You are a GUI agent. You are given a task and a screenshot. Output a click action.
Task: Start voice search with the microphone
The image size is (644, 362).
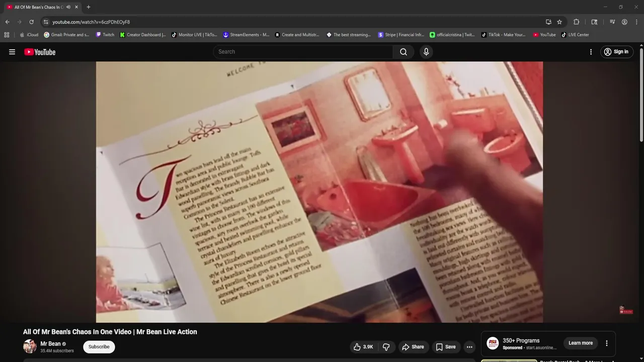pos(426,52)
